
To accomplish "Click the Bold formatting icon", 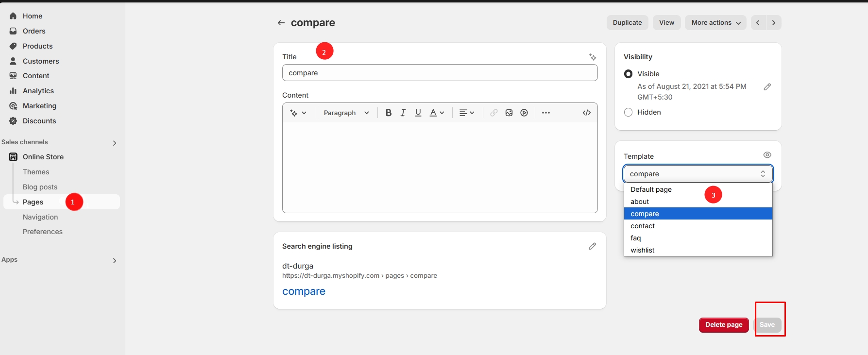I will point(388,113).
